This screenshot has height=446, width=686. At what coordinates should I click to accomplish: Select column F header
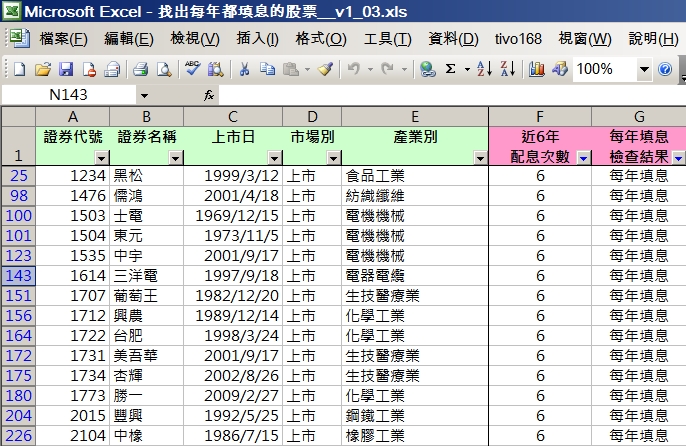pos(540,117)
